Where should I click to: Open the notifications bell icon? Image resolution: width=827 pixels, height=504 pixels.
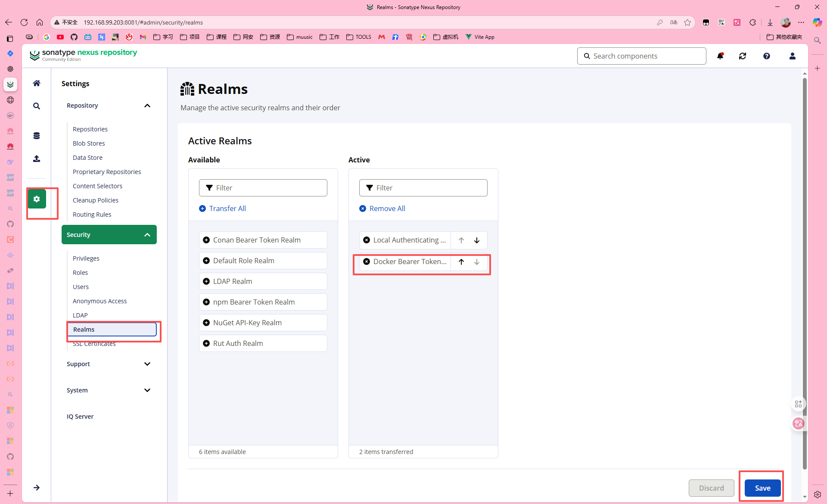click(x=720, y=56)
